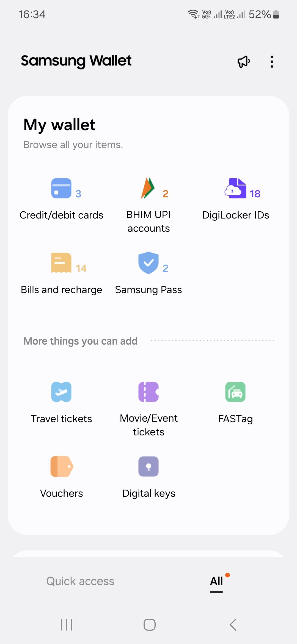Open the three-dot more options menu
Screen dimensions: 297x644
272,62
